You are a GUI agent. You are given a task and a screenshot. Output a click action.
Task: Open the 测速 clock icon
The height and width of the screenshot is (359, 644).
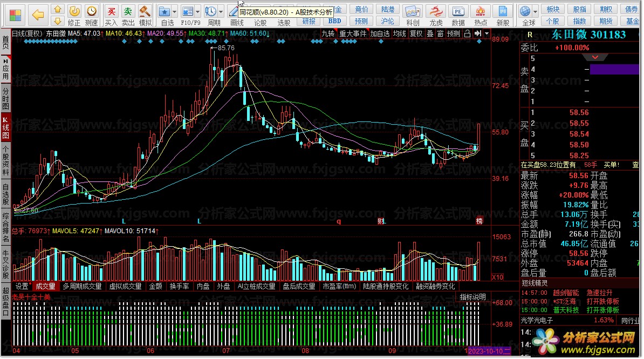pos(92,11)
